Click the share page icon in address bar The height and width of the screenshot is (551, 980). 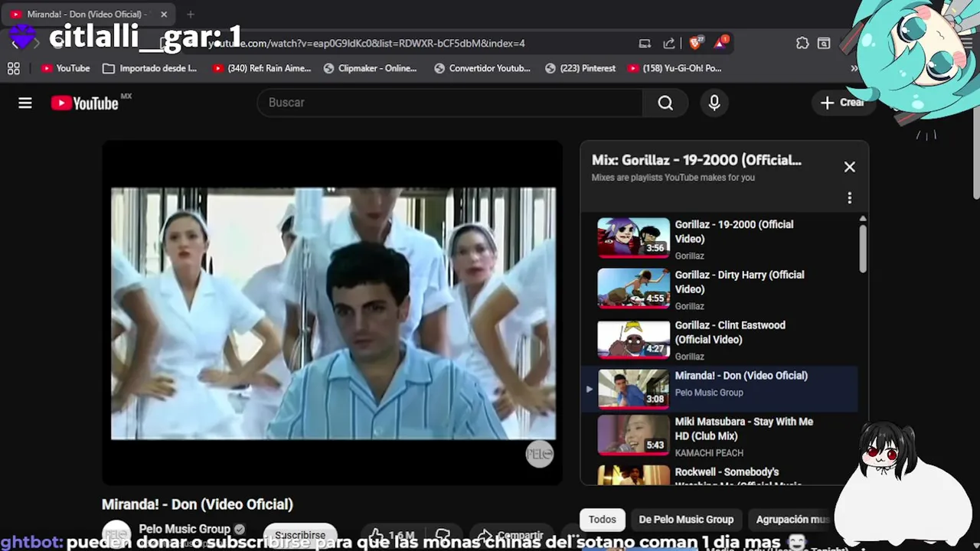(x=669, y=44)
